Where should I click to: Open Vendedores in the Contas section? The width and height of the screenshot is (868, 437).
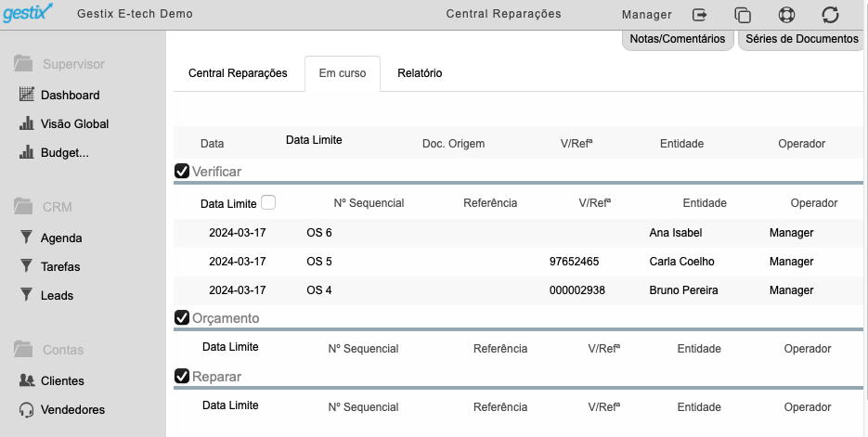click(x=73, y=410)
